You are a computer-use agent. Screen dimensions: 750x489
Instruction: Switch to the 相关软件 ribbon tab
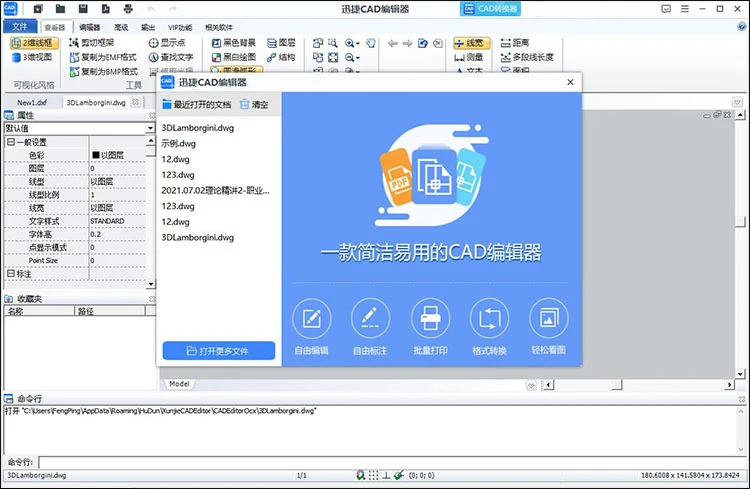[x=219, y=27]
